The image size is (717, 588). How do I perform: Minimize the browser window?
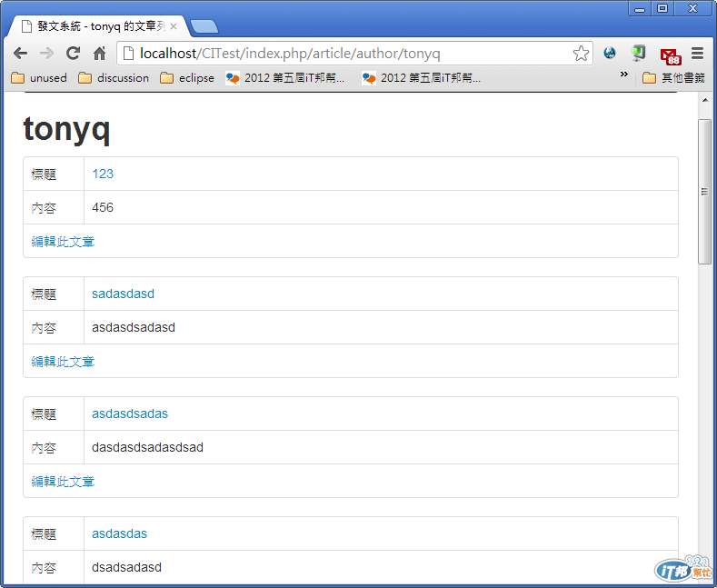click(639, 9)
